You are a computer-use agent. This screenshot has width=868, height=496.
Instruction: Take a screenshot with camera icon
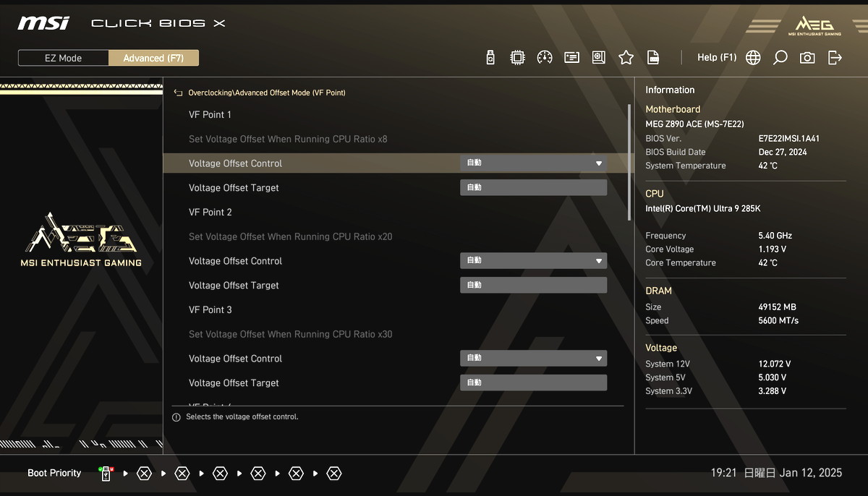pos(807,58)
